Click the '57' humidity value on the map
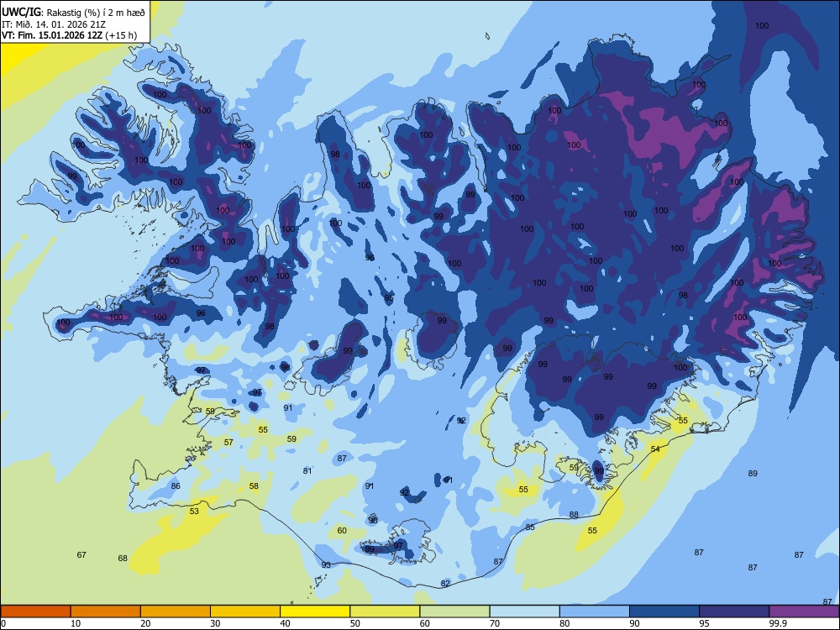 pos(228,442)
